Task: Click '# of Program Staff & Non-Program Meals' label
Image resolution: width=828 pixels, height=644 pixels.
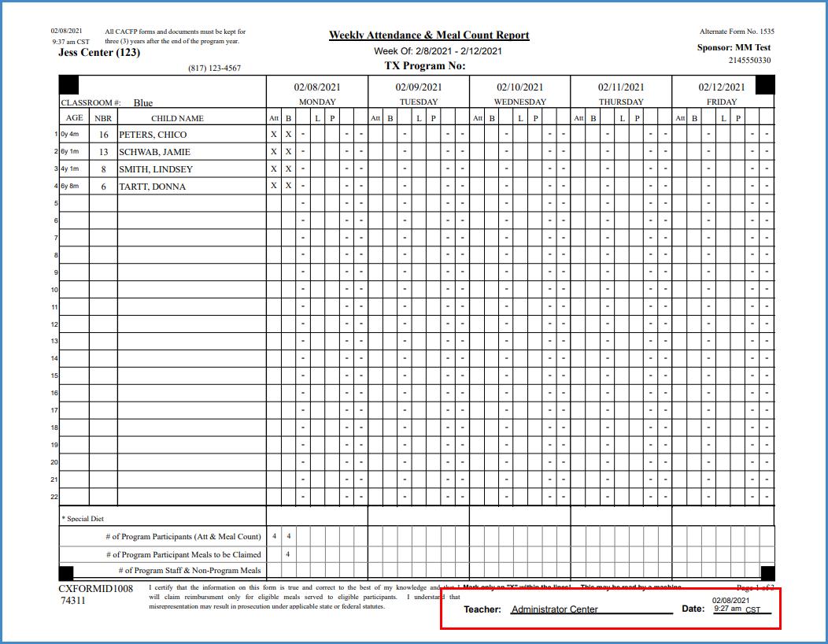Action: pyautogui.click(x=190, y=571)
